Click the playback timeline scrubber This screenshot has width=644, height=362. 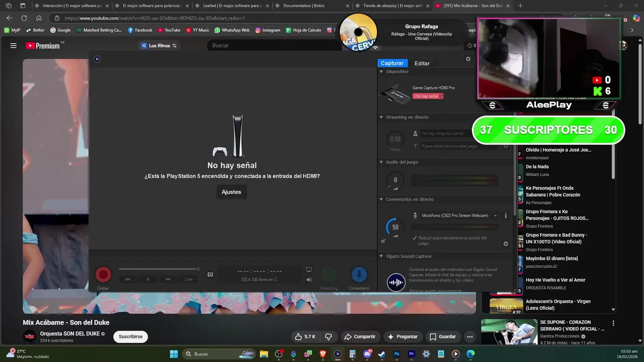coord(159,269)
